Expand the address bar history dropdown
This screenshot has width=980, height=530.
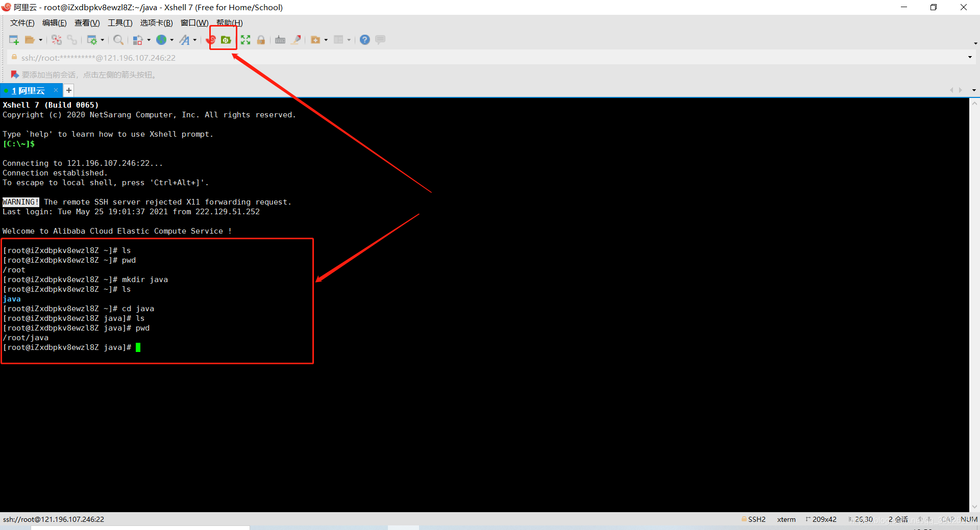click(x=970, y=57)
